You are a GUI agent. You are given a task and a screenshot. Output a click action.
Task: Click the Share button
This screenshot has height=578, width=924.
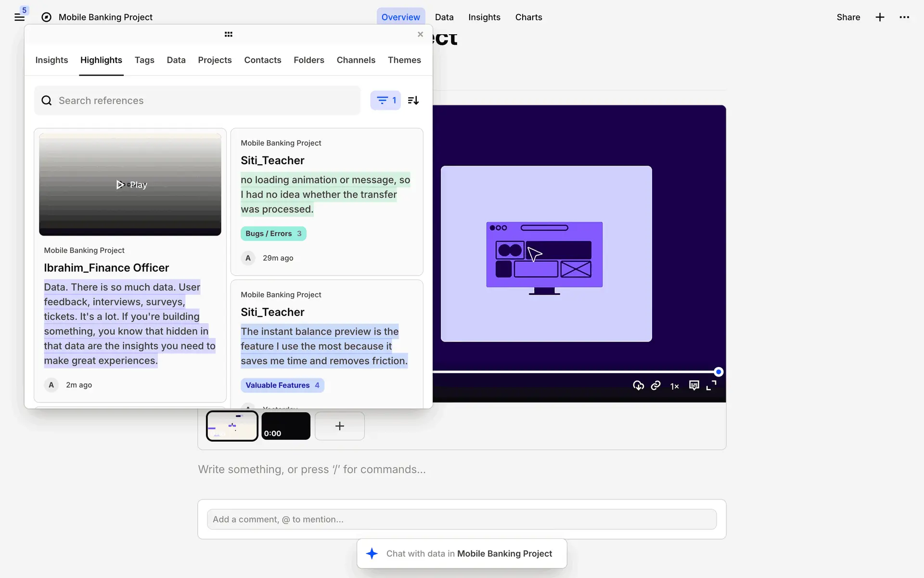pos(848,17)
